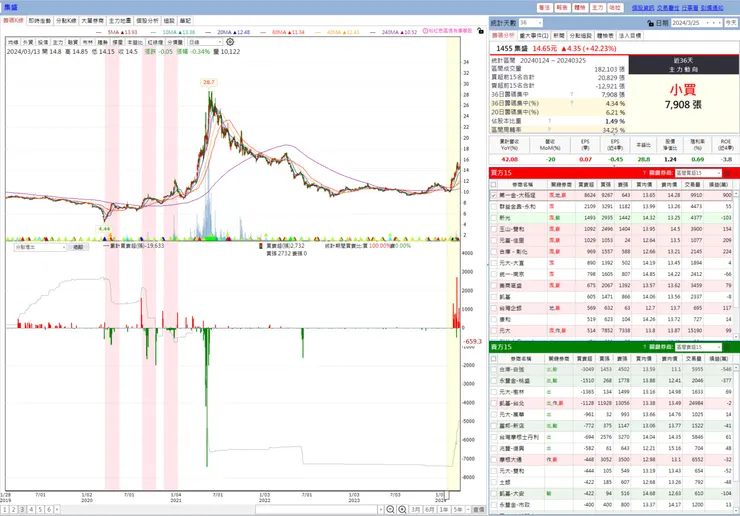Open help mark in 買方15 header
Screen dimensions: 740x516
[x=644, y=173]
